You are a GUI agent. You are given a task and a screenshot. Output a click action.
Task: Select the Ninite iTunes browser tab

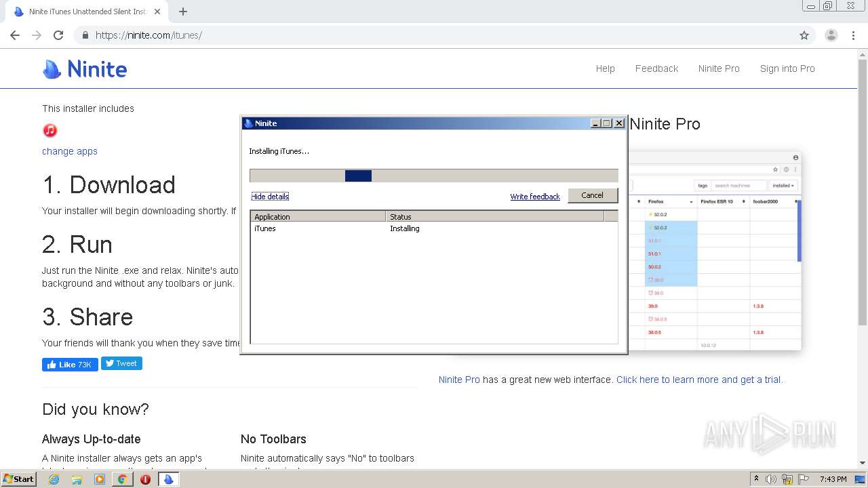(x=85, y=12)
